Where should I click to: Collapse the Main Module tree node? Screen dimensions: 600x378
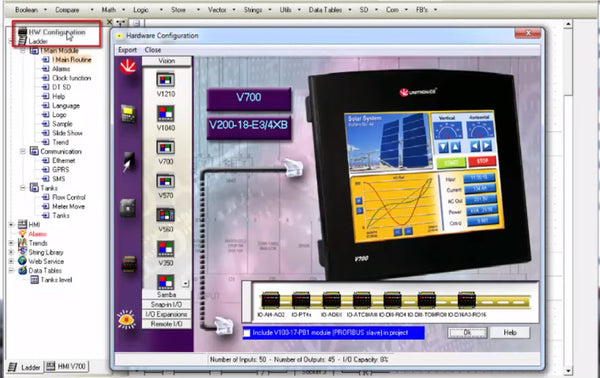23,51
